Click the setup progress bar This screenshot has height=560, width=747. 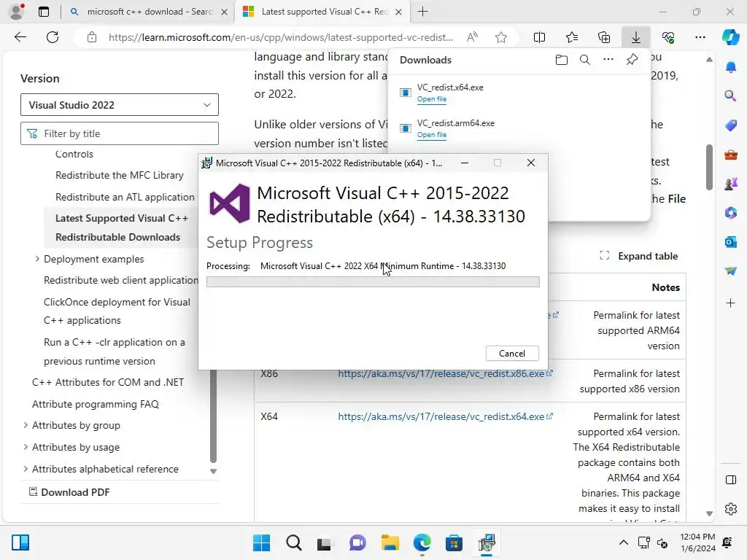coord(373,282)
